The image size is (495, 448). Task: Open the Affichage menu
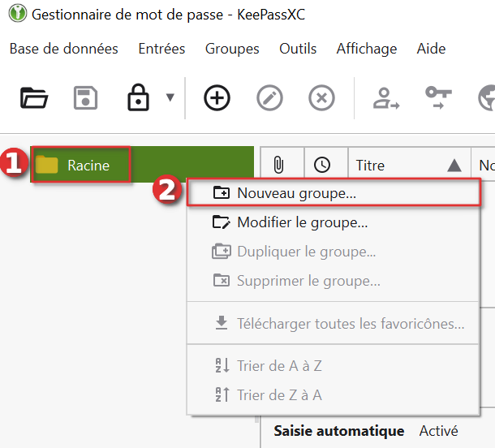click(x=366, y=49)
